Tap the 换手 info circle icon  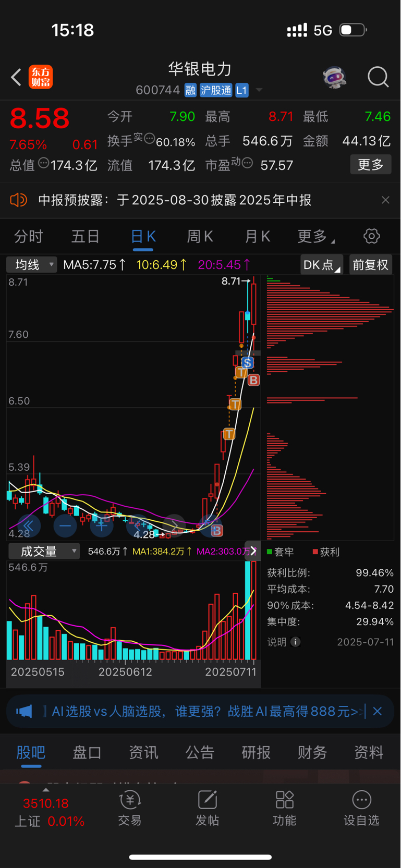click(149, 139)
